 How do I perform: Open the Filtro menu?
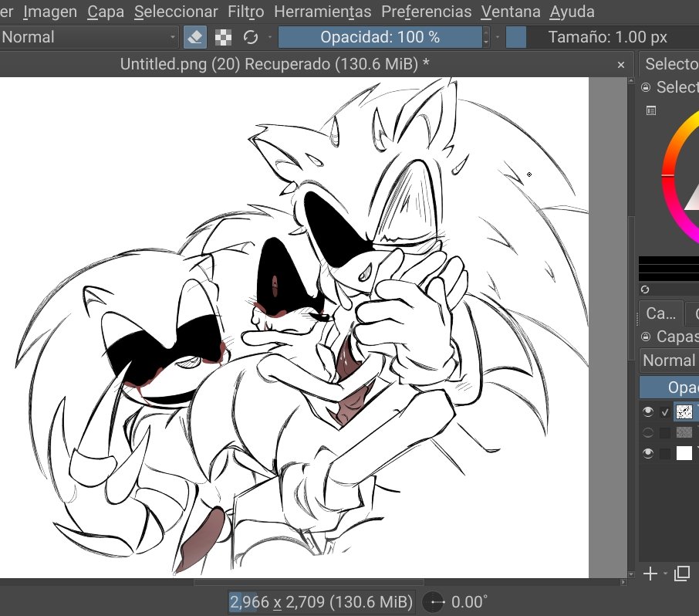coord(245,12)
